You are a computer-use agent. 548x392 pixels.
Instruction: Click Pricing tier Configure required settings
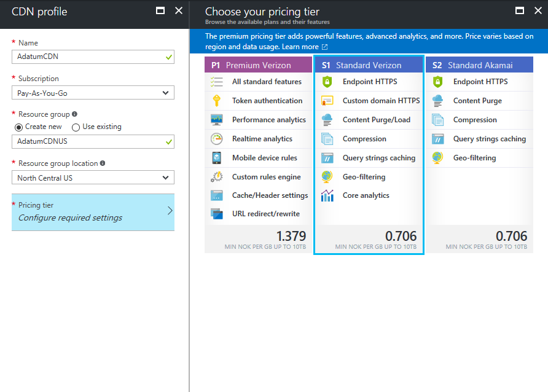coord(93,212)
